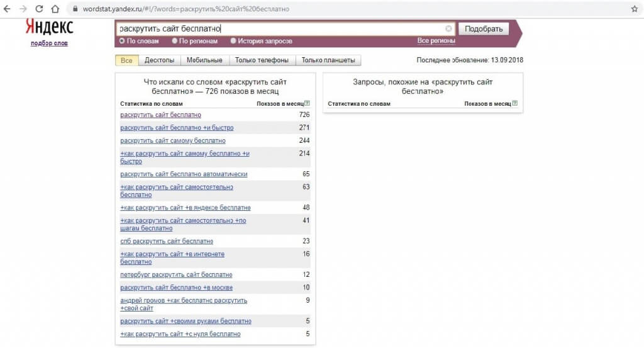
Task: Click help icon in left table header
Action: pyautogui.click(x=308, y=103)
